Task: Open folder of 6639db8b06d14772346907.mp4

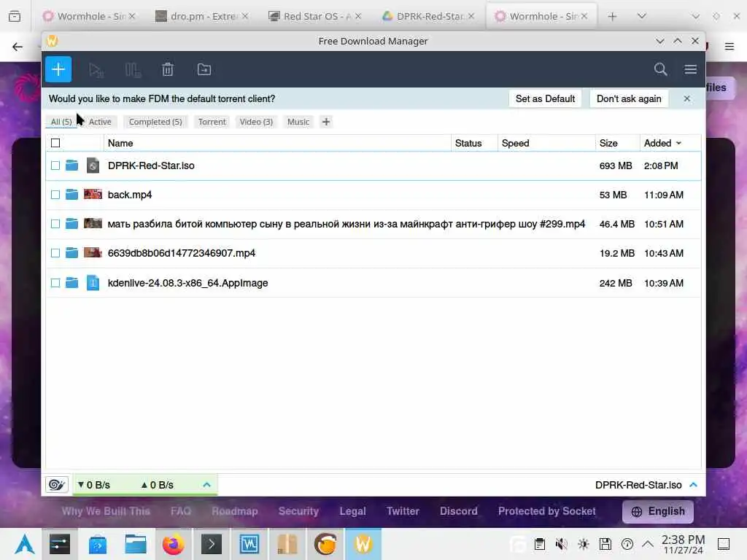Action: pyautogui.click(x=72, y=253)
